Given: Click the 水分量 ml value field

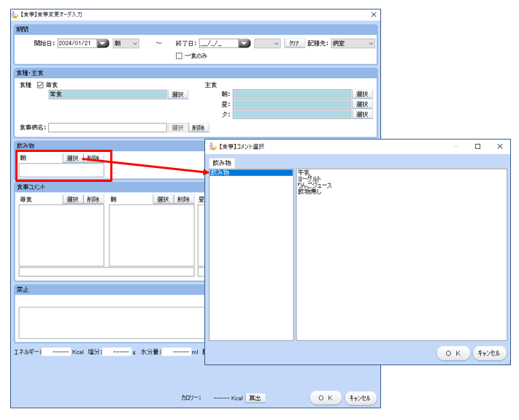Looking at the screenshot, I should click(177, 352).
